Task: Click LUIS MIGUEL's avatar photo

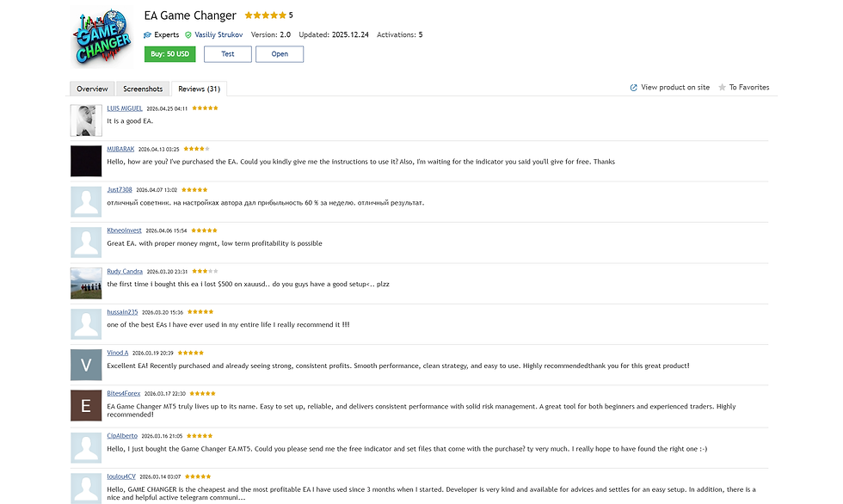Action: tap(86, 120)
